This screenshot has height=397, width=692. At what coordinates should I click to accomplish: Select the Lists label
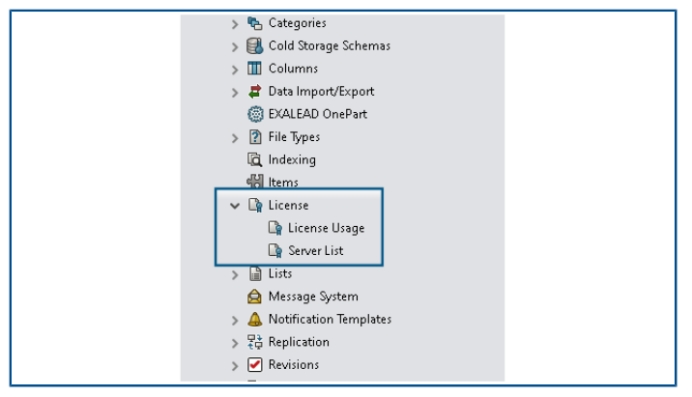pos(280,273)
